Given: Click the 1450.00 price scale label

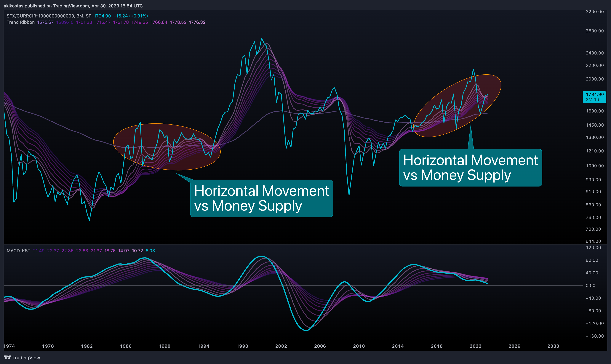Looking at the screenshot, I should [595, 125].
